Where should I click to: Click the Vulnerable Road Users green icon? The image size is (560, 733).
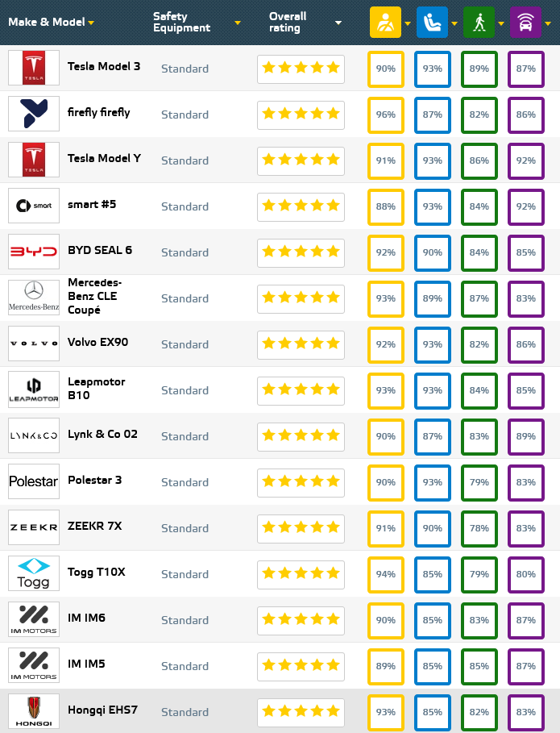coord(478,23)
